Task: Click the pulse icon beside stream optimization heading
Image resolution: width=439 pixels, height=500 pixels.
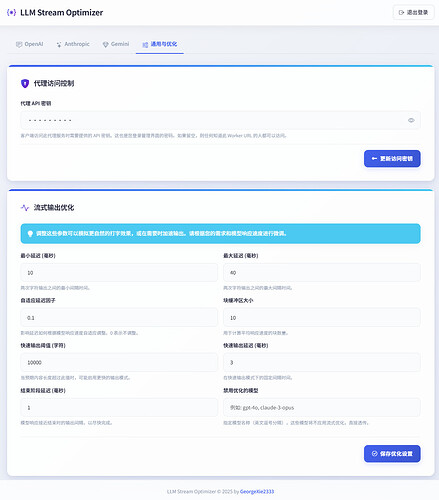Action: point(25,208)
